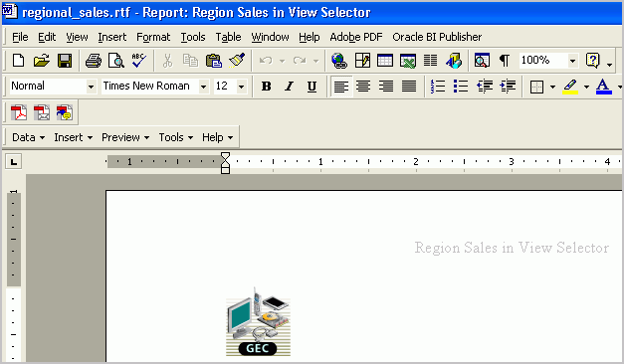The height and width of the screenshot is (364, 624).
Task: Open the File menu
Action: click(x=20, y=37)
